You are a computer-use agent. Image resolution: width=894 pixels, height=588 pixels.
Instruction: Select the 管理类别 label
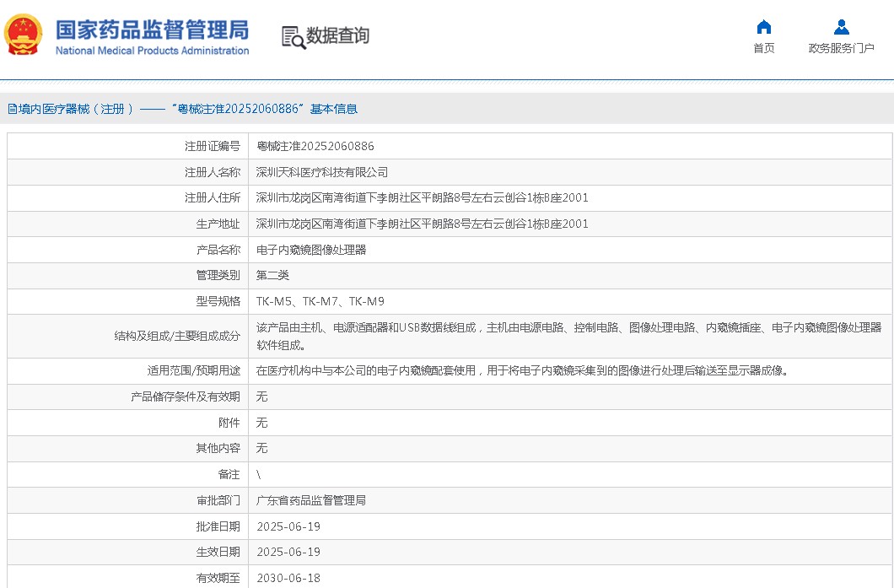coord(218,276)
